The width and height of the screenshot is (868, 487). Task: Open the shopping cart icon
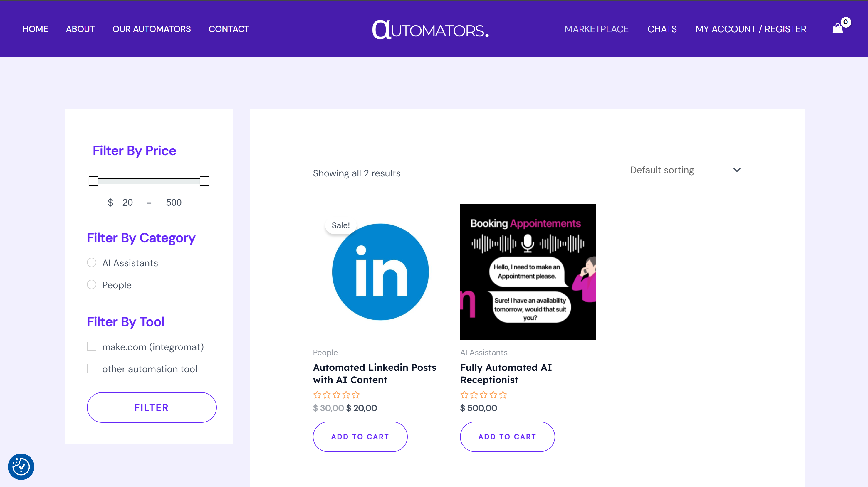tap(837, 29)
